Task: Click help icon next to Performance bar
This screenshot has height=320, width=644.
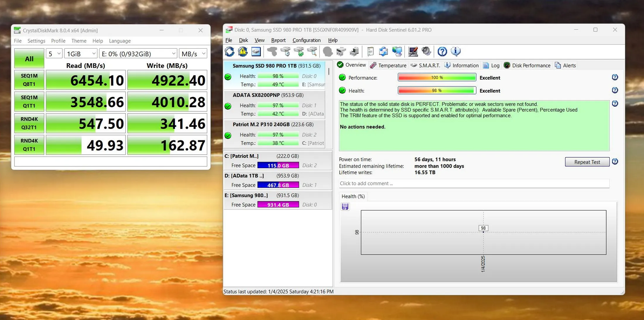Action: point(615,77)
